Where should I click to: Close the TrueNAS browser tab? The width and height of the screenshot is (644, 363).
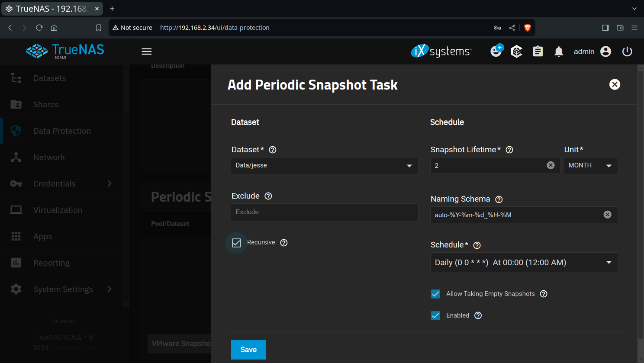coord(97,9)
